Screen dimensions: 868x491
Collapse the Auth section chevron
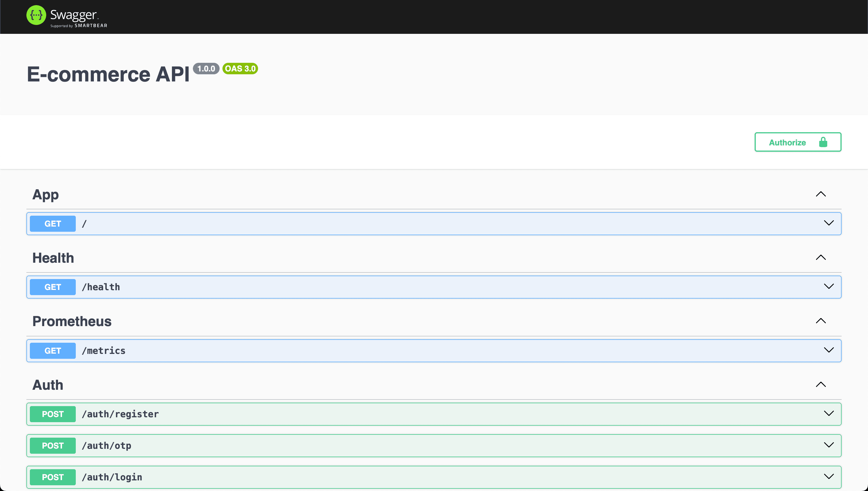(820, 385)
